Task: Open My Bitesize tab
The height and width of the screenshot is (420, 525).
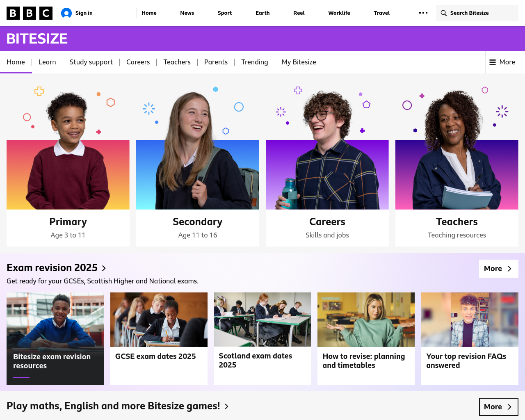Action: 299,62
